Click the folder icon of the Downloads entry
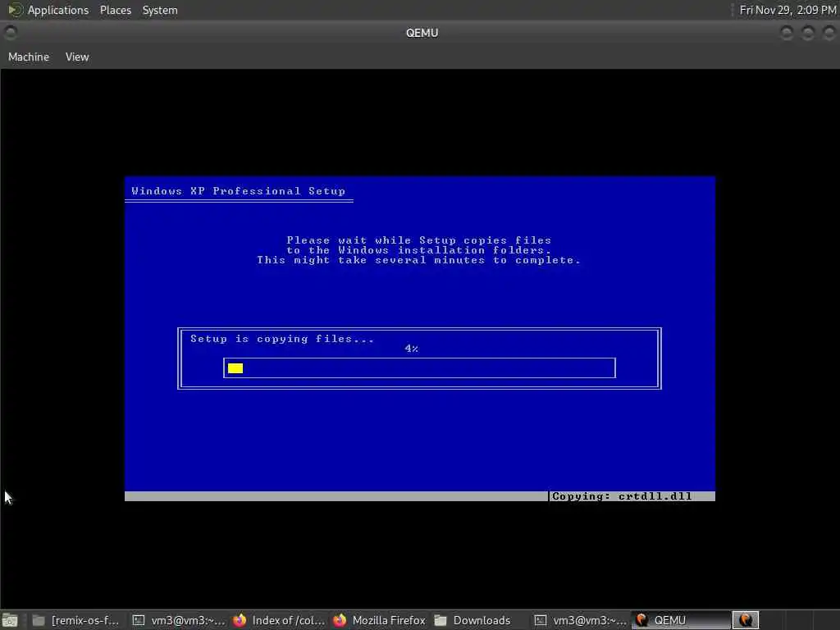 pos(441,620)
